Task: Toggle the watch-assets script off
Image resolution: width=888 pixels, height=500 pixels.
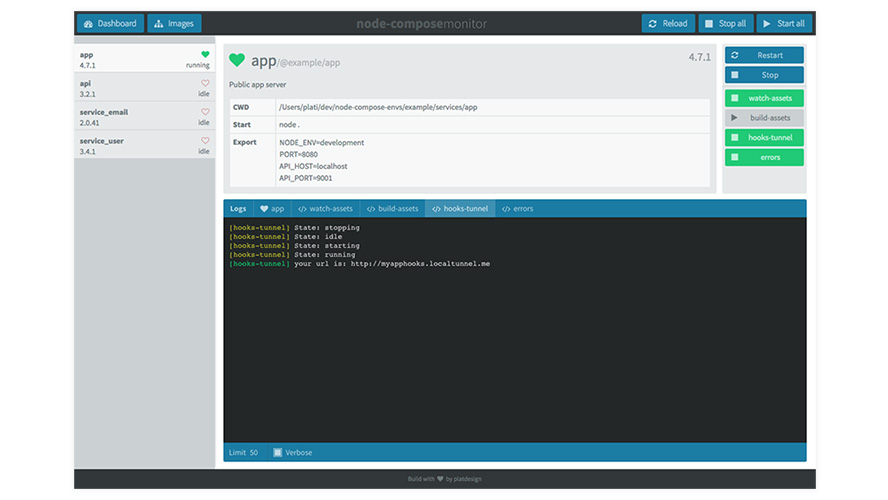Action: (764, 98)
